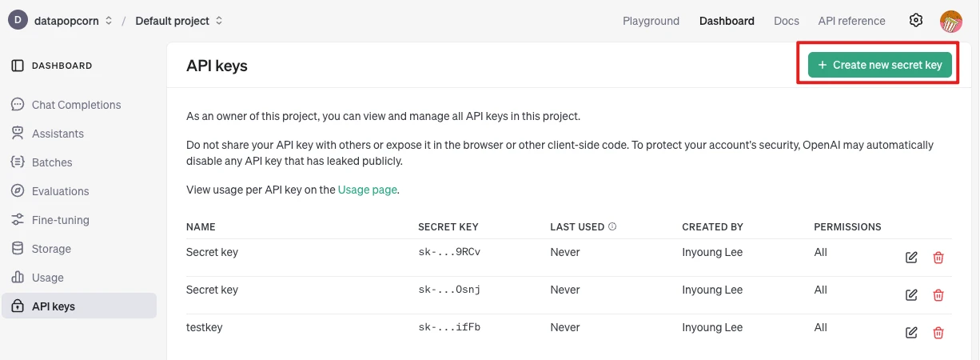Follow the Usage page link

[x=367, y=190]
